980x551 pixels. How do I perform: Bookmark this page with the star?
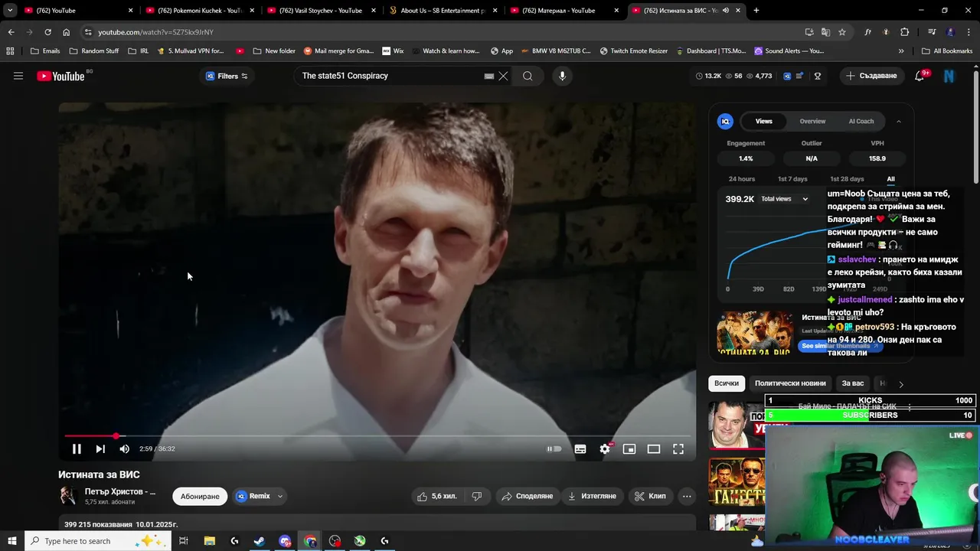(842, 32)
